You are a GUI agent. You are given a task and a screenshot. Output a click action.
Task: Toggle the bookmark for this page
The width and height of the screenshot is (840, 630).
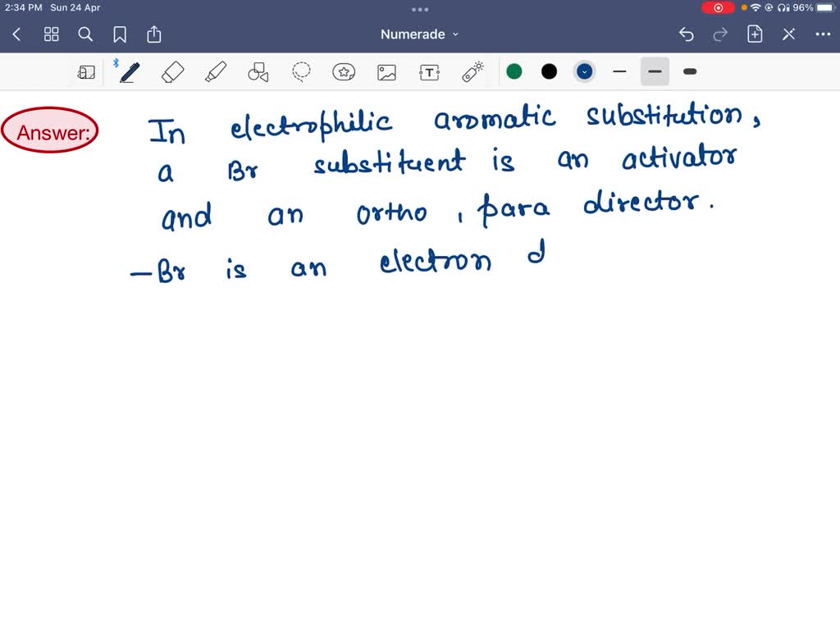[x=120, y=34]
